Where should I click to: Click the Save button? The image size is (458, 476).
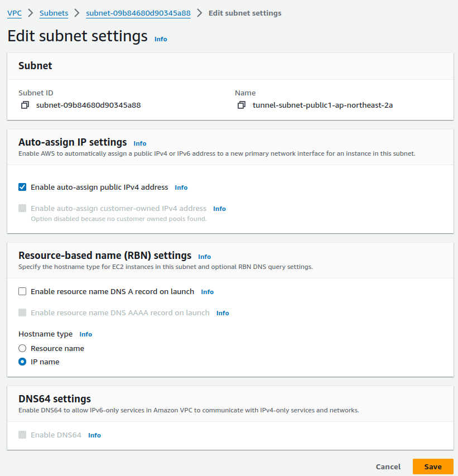click(432, 467)
